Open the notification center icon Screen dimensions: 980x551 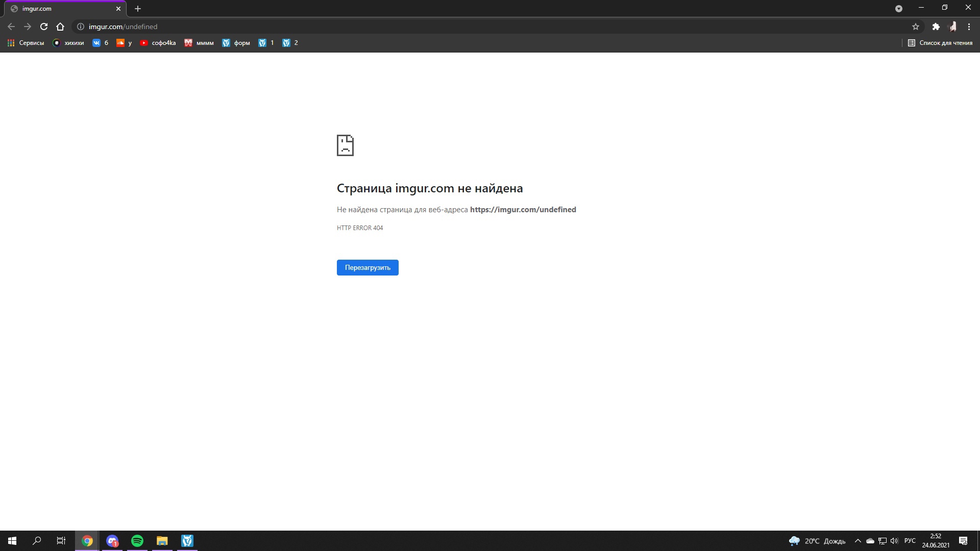pos(963,541)
